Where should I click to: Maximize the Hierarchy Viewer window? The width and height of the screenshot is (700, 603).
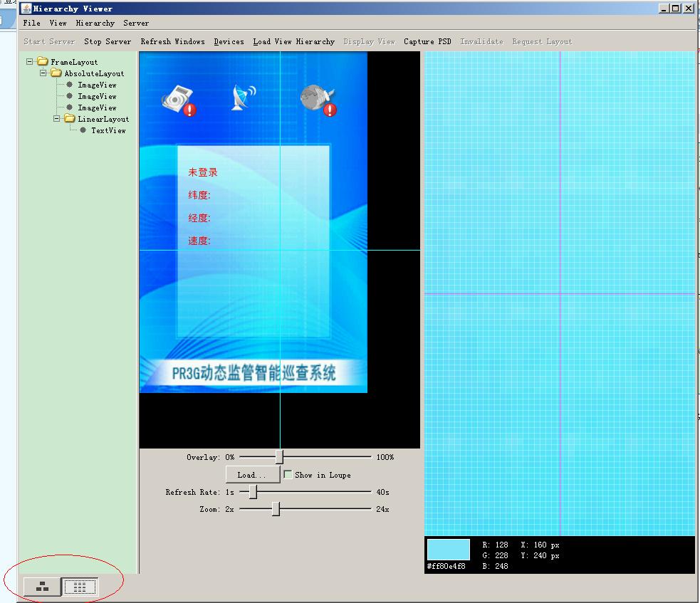[676, 8]
